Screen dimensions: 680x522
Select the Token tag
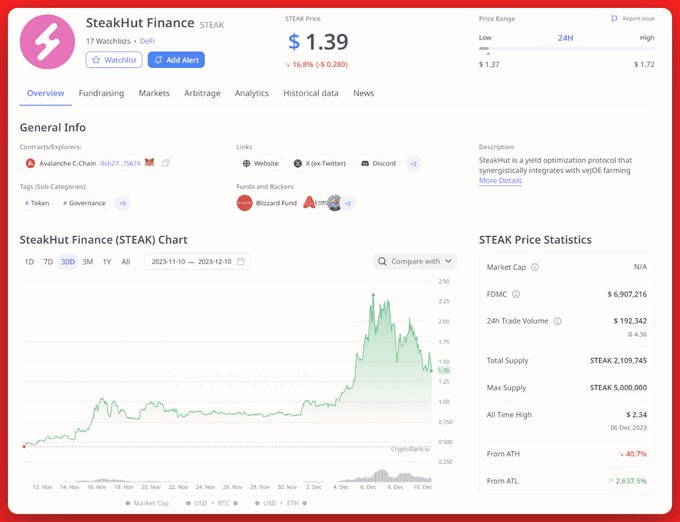pos(37,203)
